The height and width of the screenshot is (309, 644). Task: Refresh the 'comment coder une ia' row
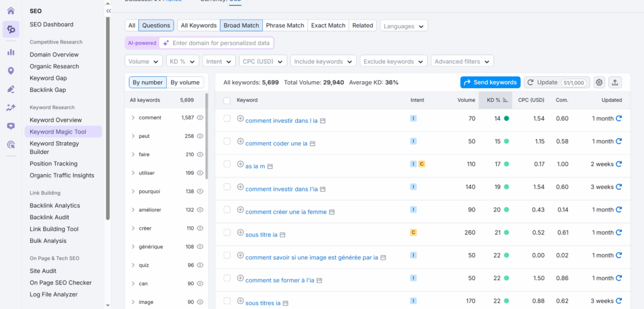(x=618, y=142)
